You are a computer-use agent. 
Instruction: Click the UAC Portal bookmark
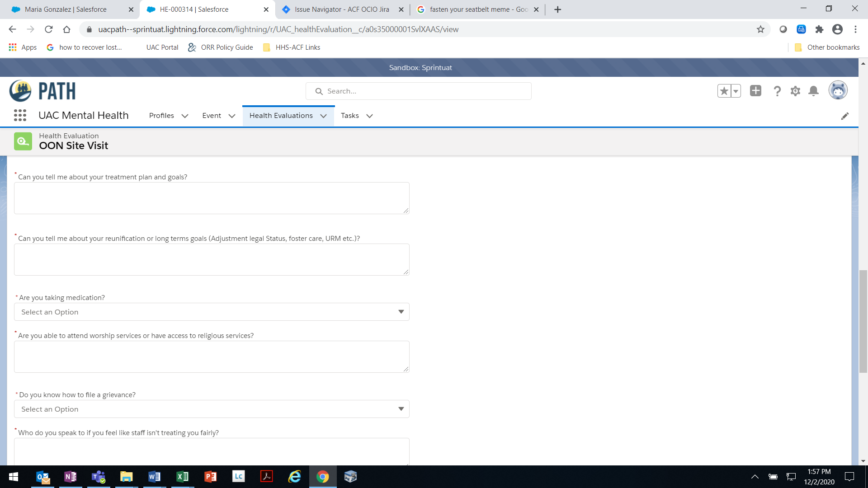pos(162,47)
